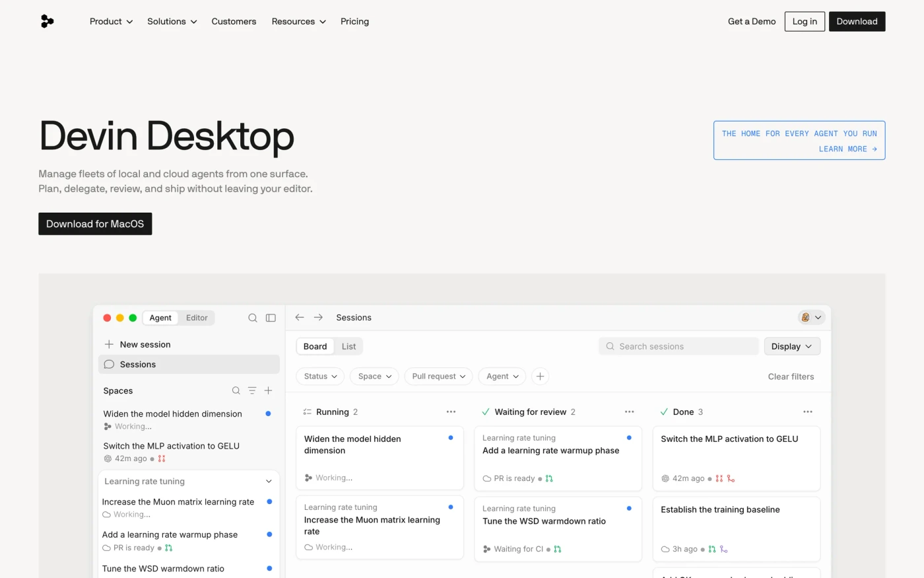This screenshot has height=578, width=924.
Task: Open the Status filter dropdown
Action: (320, 377)
